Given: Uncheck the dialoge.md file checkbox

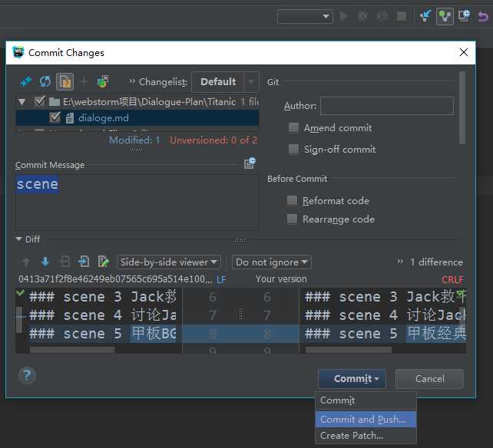Looking at the screenshot, I should (55, 117).
